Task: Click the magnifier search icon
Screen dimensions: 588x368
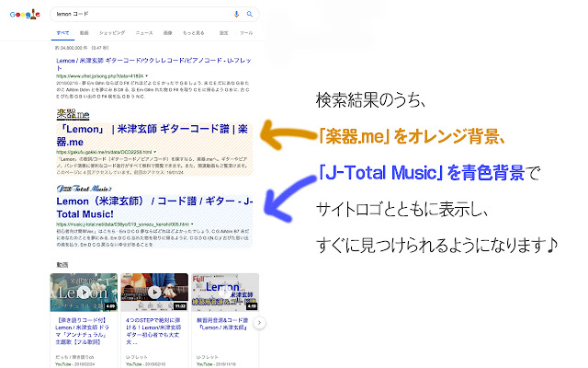Action: pyautogui.click(x=249, y=15)
